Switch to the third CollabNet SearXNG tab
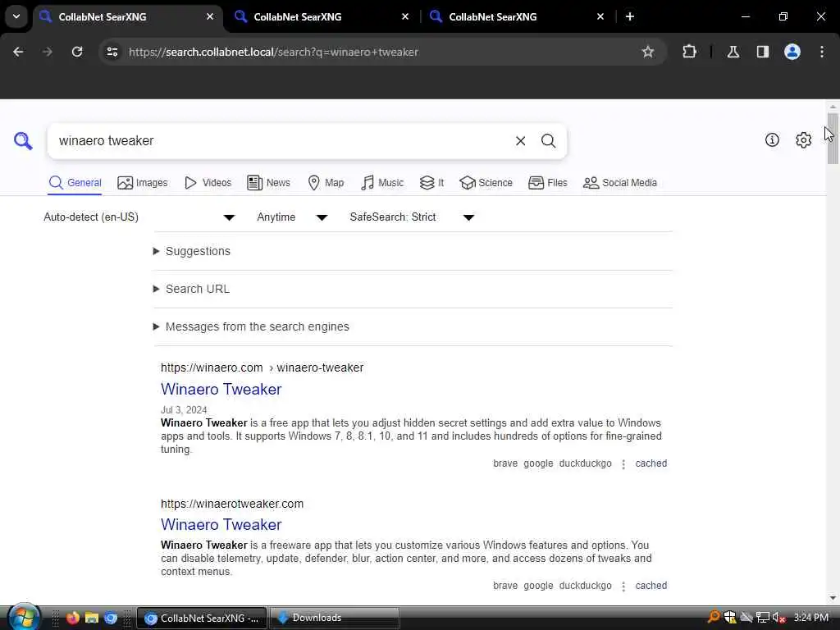840x630 pixels. click(x=517, y=16)
